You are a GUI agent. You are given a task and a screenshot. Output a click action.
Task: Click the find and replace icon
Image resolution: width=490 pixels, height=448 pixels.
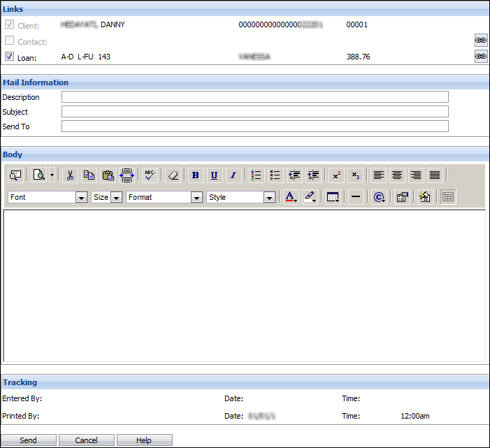tap(15, 175)
